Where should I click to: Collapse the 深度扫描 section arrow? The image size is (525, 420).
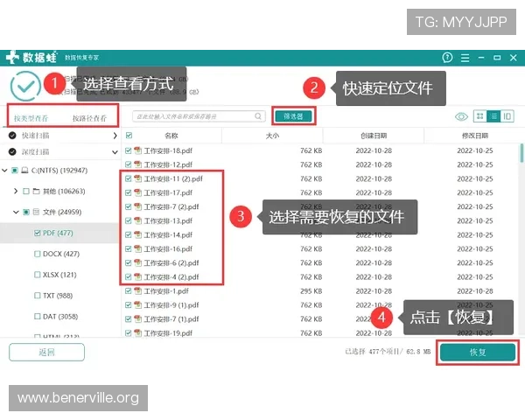pyautogui.click(x=115, y=152)
